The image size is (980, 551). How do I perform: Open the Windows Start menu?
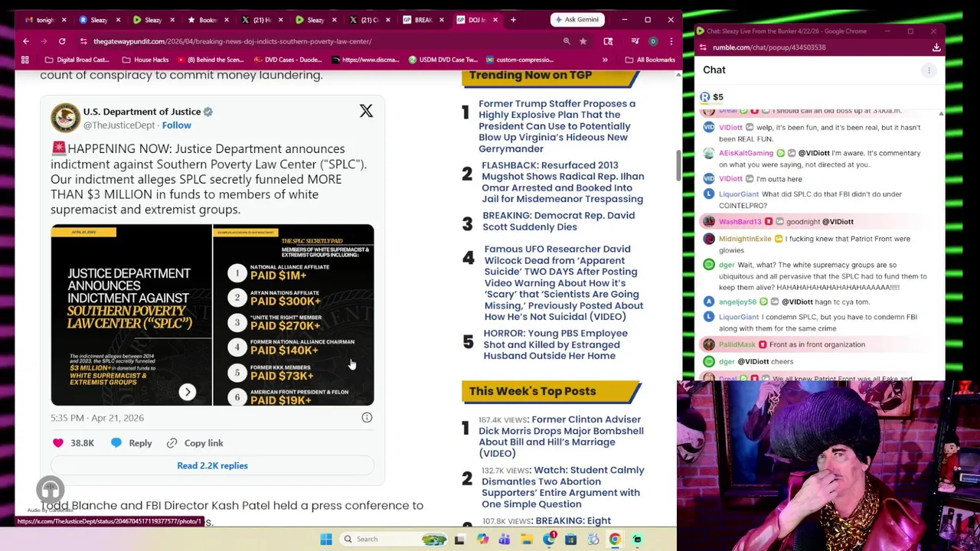[326, 539]
